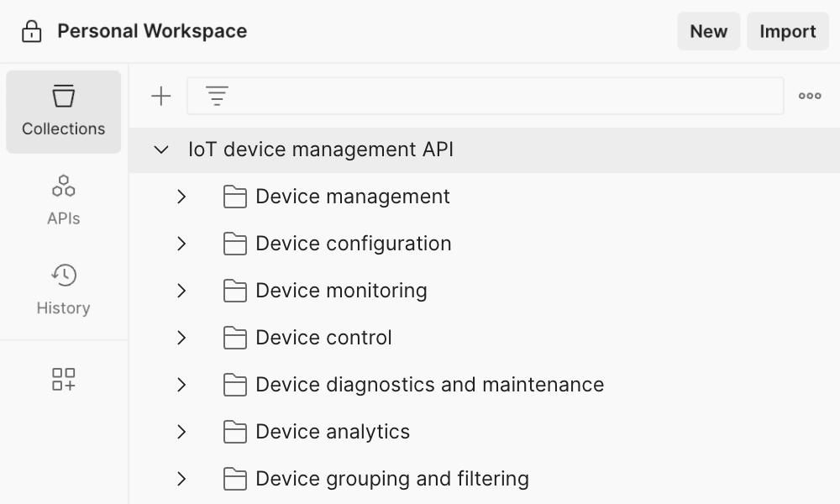Expand the Device configuration folder chevron
840x504 pixels.
pyautogui.click(x=181, y=244)
